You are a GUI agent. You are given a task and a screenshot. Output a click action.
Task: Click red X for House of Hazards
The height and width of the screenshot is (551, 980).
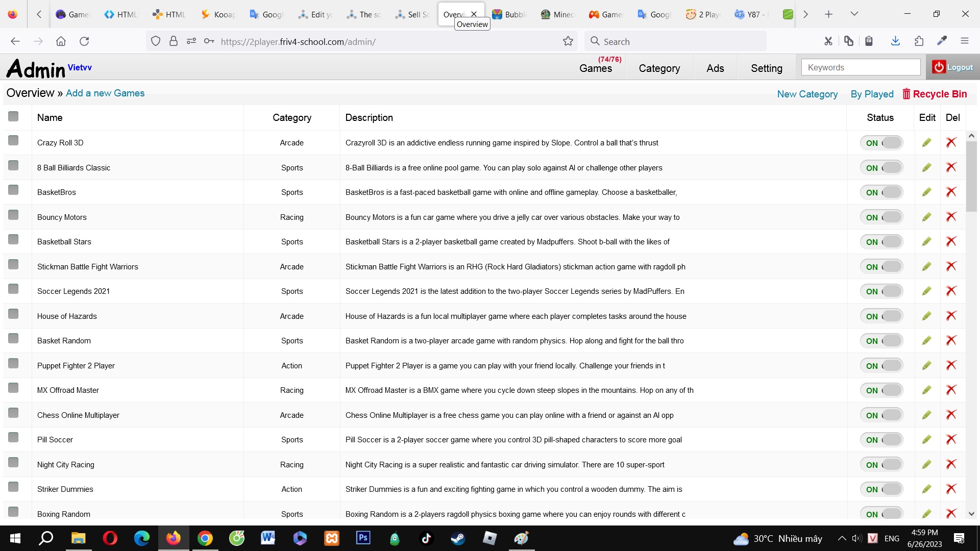tap(951, 316)
